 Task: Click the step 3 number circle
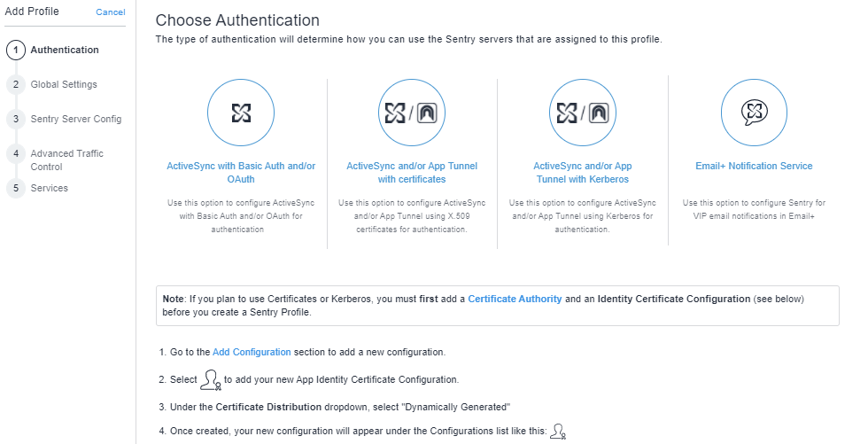pos(15,119)
